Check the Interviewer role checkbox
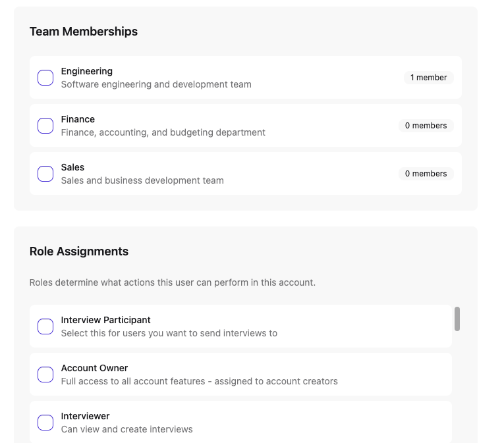Viewport: 504px width, 443px height. tap(45, 423)
